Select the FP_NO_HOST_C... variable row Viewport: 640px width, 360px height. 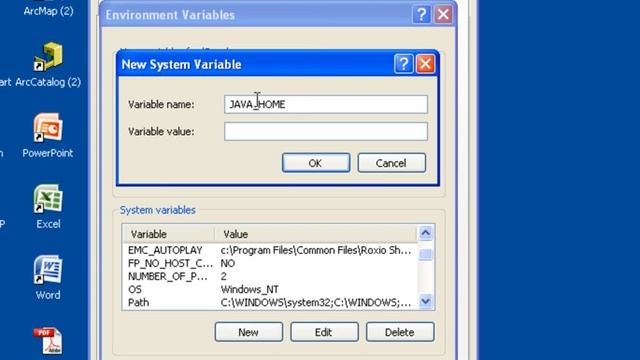pyautogui.click(x=269, y=263)
